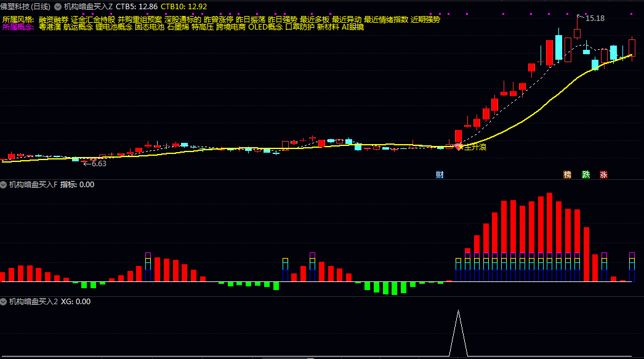Click the CTB5: 12.86 value
Screen dimensions: 644x359
(x=137, y=7)
